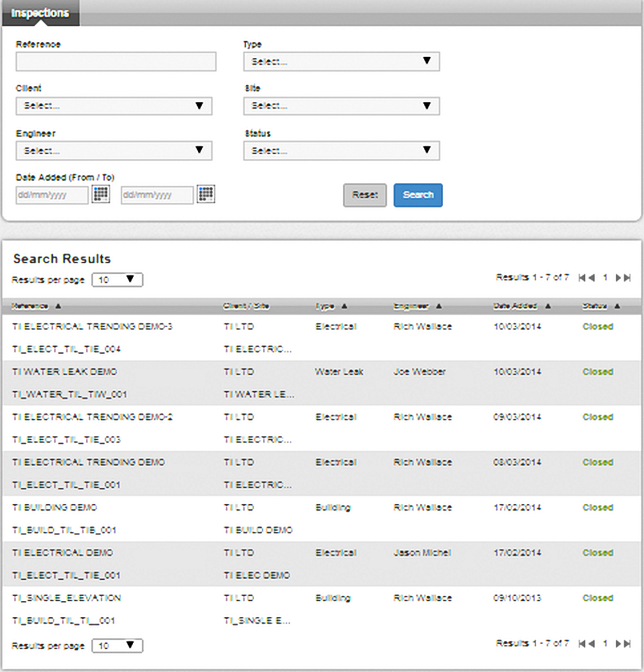Open TI ELECTRICAL TRENDING DEMO-2 inspection
The image size is (644, 672).
(x=92, y=417)
